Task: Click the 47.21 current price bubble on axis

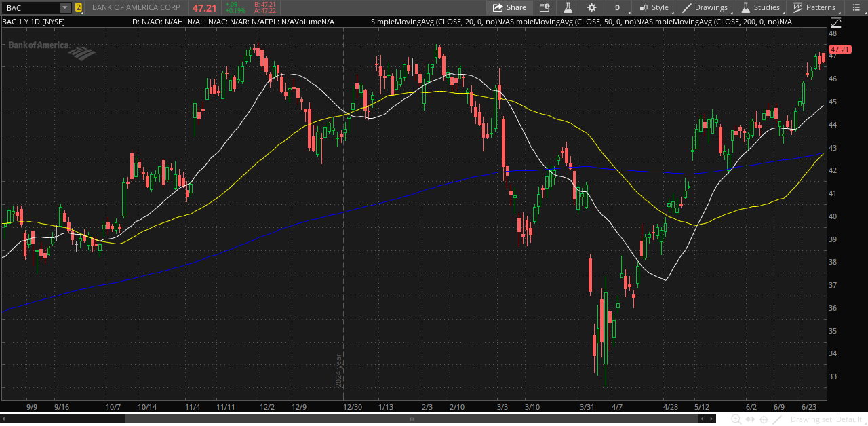Action: (x=840, y=50)
